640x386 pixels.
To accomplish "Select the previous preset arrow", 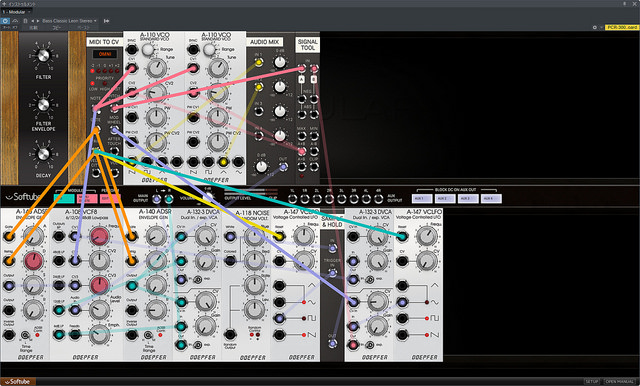I will tap(33, 21).
